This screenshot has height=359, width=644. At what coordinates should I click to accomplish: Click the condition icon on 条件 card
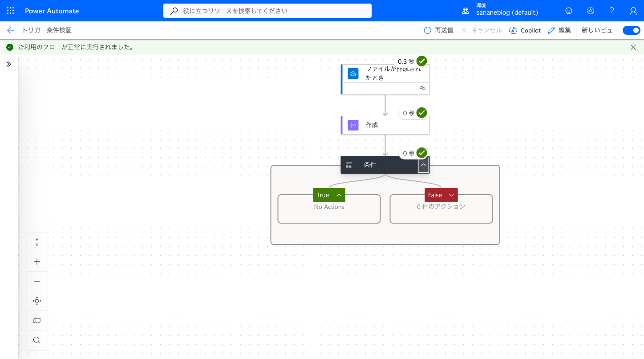coord(349,165)
